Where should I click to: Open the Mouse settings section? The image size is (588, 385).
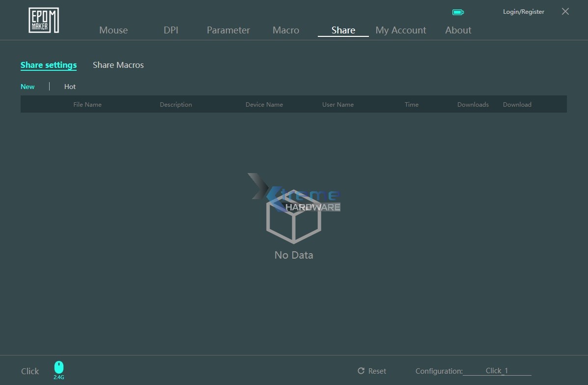coord(113,30)
